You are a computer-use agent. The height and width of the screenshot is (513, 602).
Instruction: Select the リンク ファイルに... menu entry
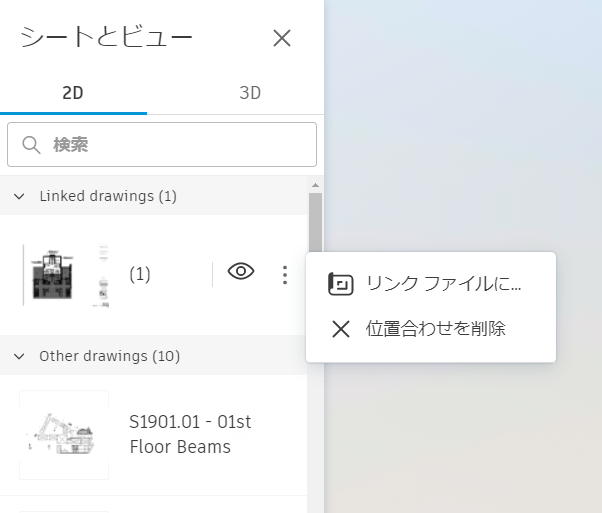(x=443, y=285)
